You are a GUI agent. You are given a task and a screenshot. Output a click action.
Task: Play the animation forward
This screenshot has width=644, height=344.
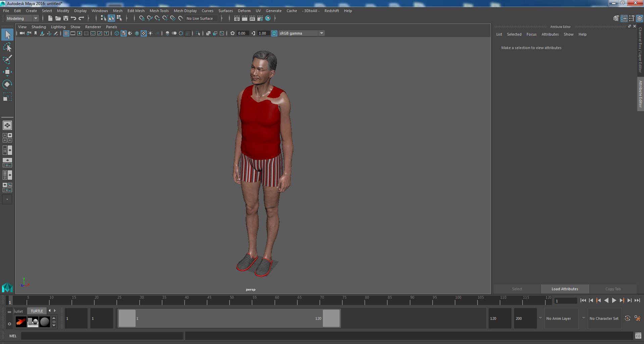click(614, 301)
